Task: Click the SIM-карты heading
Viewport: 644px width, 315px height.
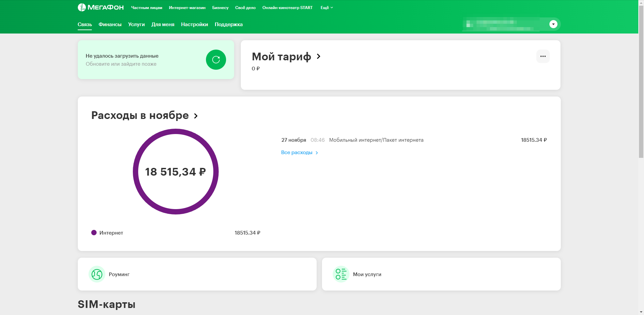Action: pyautogui.click(x=107, y=304)
